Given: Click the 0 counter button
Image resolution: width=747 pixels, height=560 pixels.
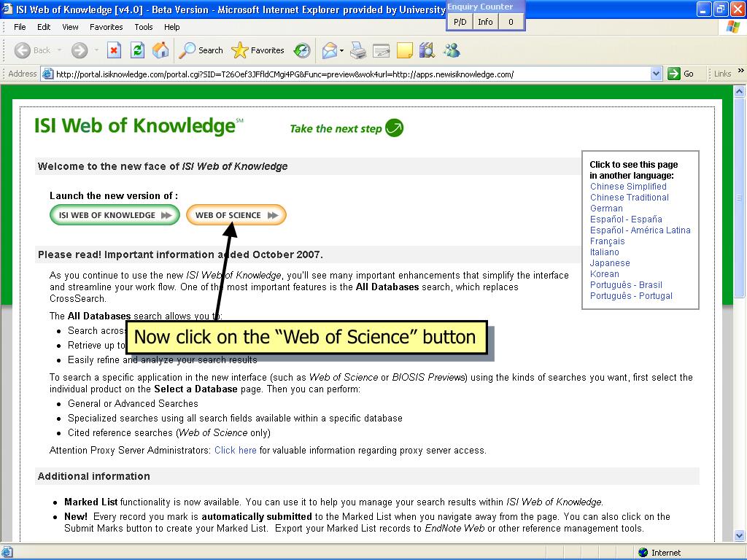Looking at the screenshot, I should 511,22.
